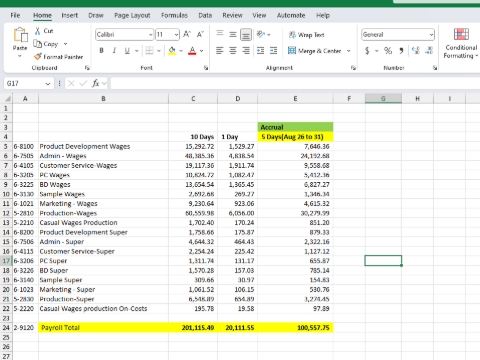The width and height of the screenshot is (480, 360).
Task: Open Conditional Formatting menu
Action: 461,44
